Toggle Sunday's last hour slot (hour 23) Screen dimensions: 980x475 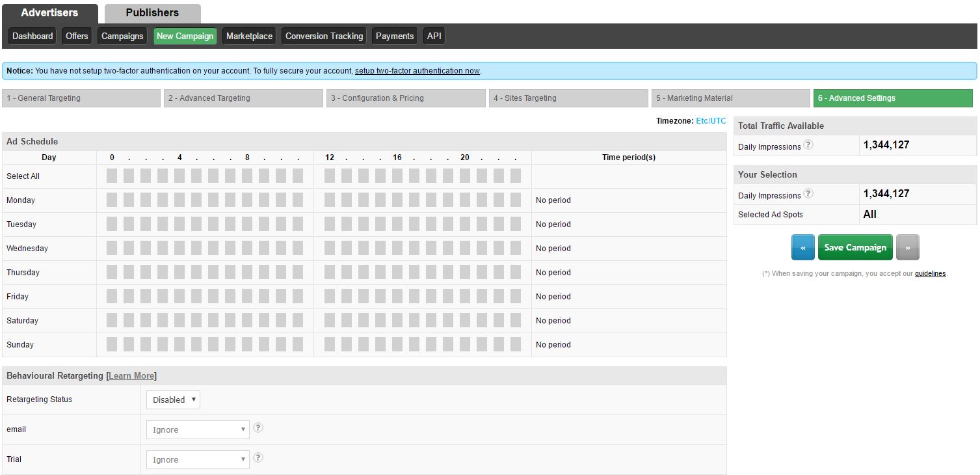tap(516, 345)
